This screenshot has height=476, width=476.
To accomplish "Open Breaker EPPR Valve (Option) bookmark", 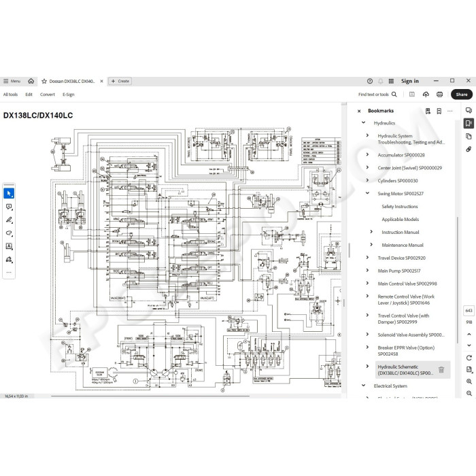I will coord(406,351).
